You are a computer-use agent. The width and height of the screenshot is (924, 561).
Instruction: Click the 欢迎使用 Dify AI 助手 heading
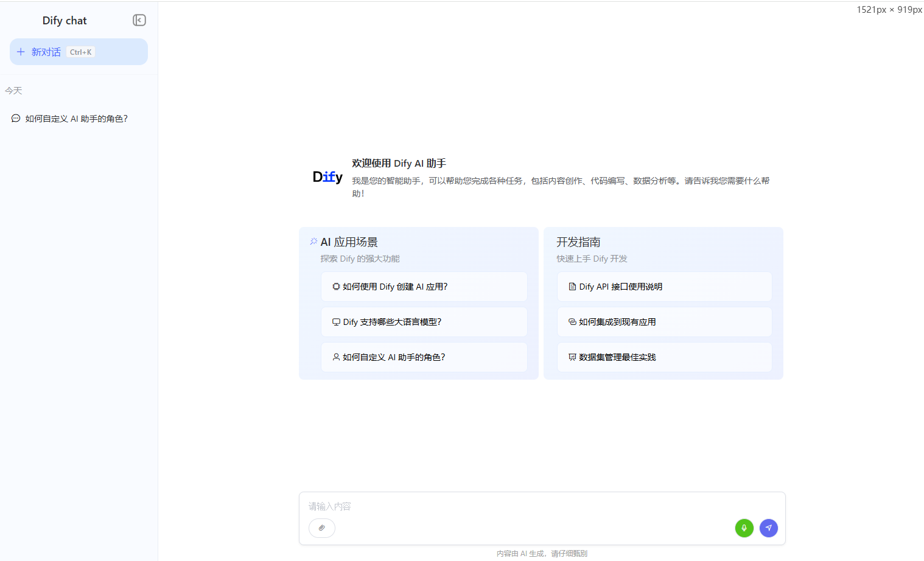[x=399, y=163]
